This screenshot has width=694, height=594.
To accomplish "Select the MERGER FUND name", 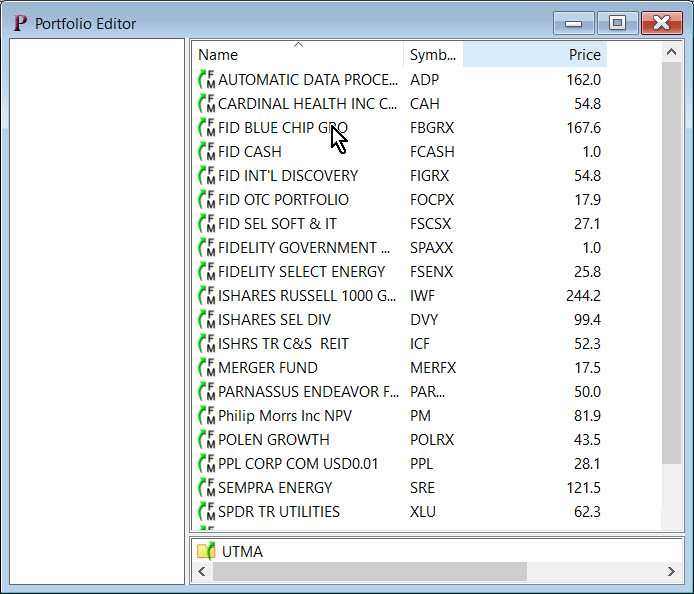I will click(x=268, y=367).
